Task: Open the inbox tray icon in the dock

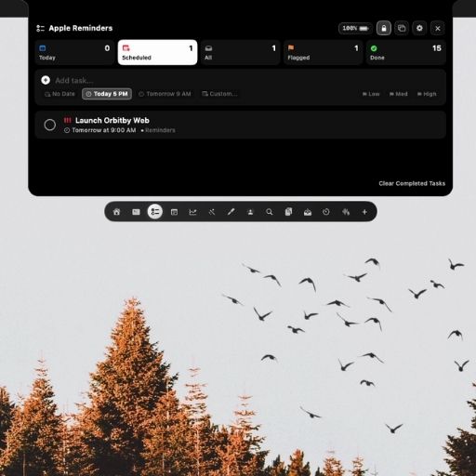Action: 308,212
